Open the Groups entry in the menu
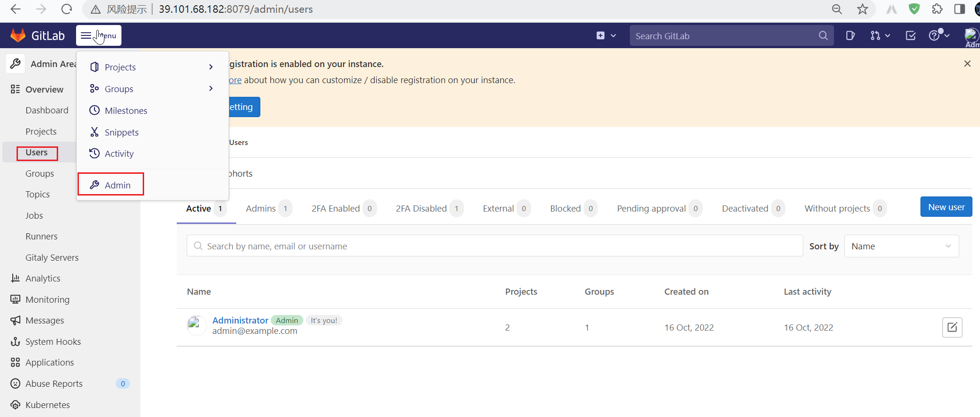 pyautogui.click(x=151, y=89)
